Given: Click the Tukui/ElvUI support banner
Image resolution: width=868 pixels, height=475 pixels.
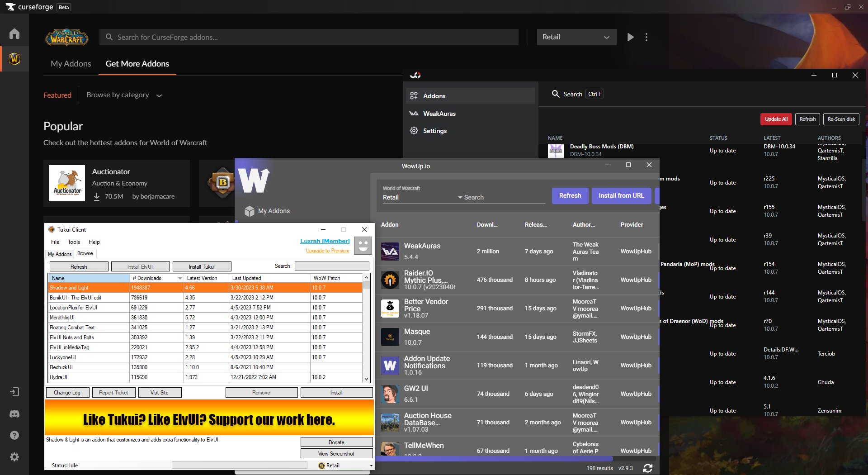Looking at the screenshot, I should 209,418.
